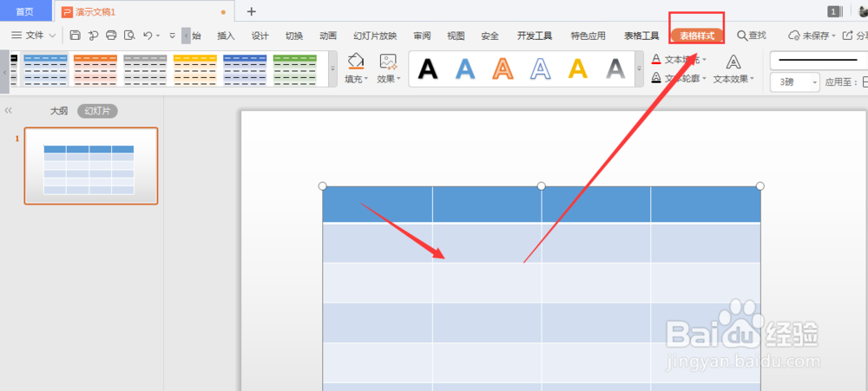The height and width of the screenshot is (391, 868).
Task: Click the Text Effects A icon
Action: [x=733, y=62]
